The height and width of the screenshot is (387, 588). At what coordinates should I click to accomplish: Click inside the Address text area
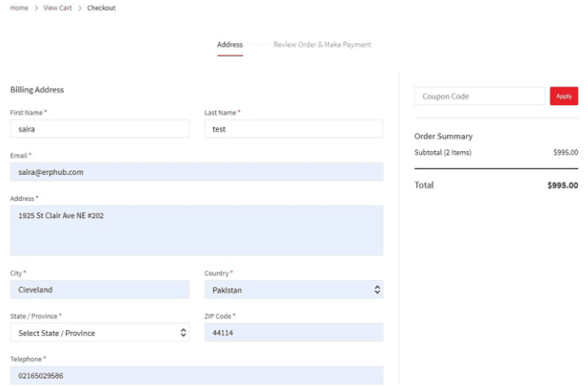pyautogui.click(x=197, y=230)
